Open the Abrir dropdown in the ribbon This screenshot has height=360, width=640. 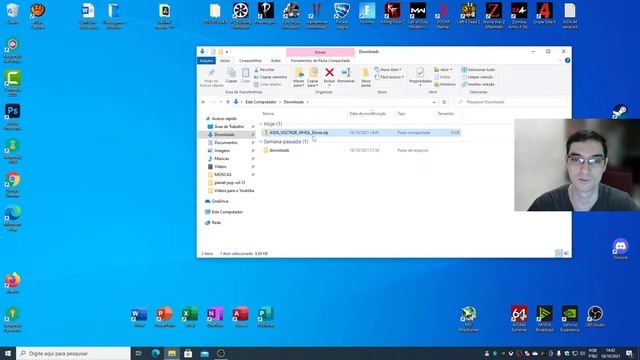pyautogui.click(x=443, y=70)
